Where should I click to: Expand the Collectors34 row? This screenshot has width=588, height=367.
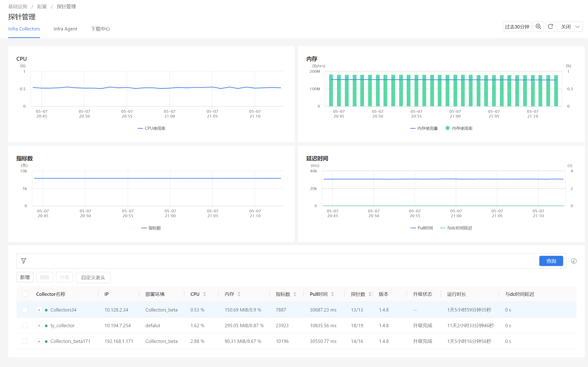[39, 310]
